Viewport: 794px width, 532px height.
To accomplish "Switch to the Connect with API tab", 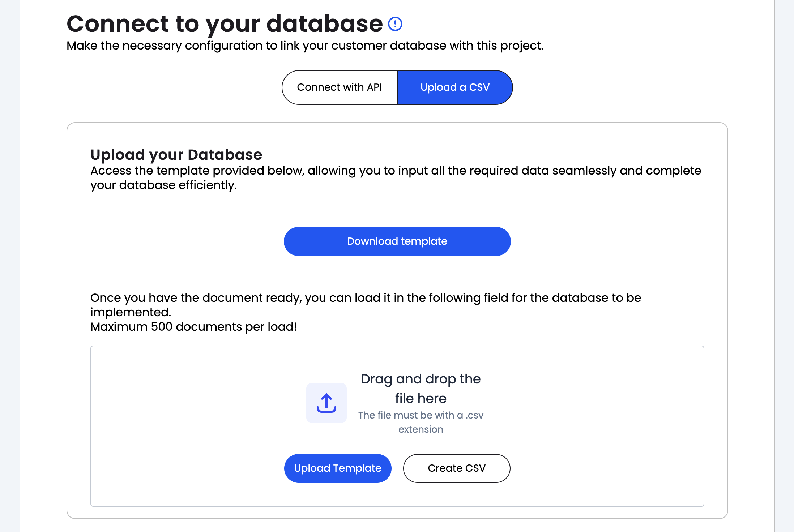I will [x=339, y=87].
